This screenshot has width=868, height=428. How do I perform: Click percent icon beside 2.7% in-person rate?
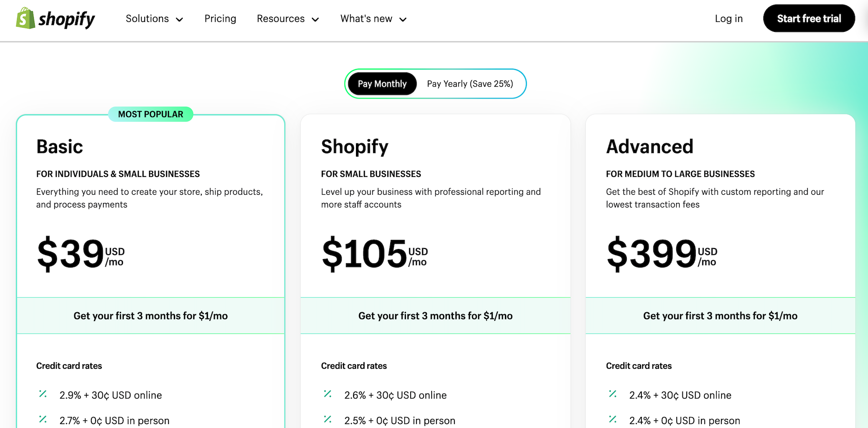click(x=43, y=419)
